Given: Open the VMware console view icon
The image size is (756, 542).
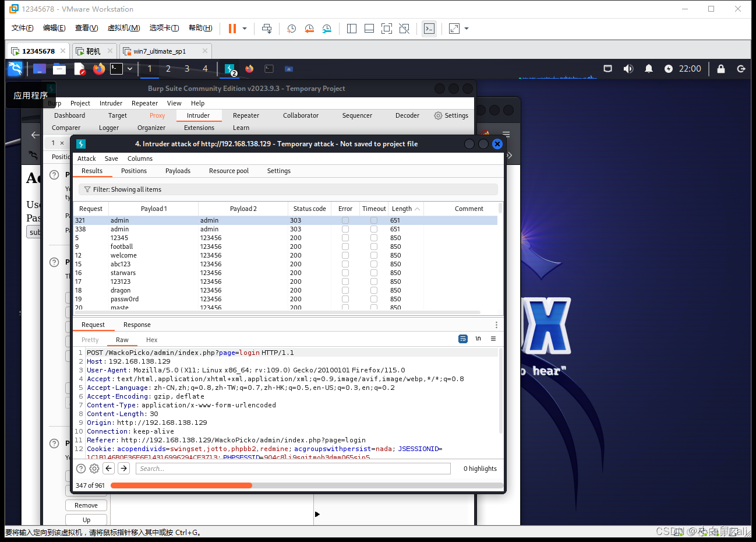Looking at the screenshot, I should pos(429,29).
